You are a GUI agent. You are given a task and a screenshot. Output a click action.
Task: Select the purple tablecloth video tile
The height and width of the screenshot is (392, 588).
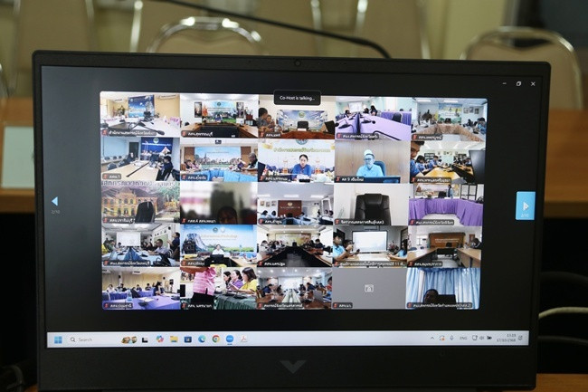445,204
